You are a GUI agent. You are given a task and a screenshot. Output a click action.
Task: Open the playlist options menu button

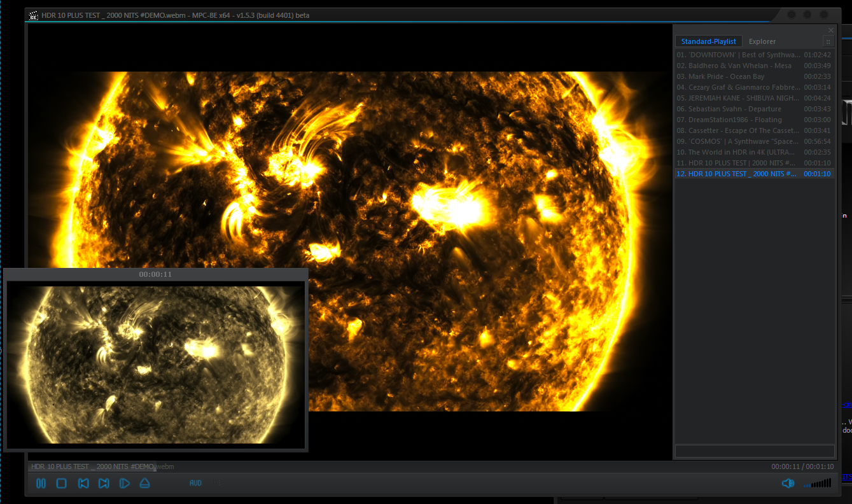[x=828, y=41]
